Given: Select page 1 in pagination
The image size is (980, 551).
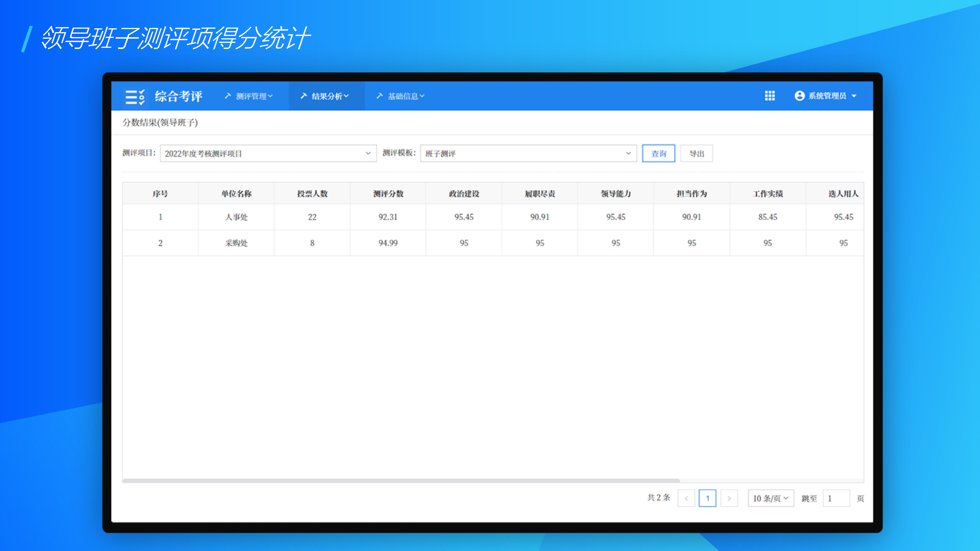Looking at the screenshot, I should [707, 498].
